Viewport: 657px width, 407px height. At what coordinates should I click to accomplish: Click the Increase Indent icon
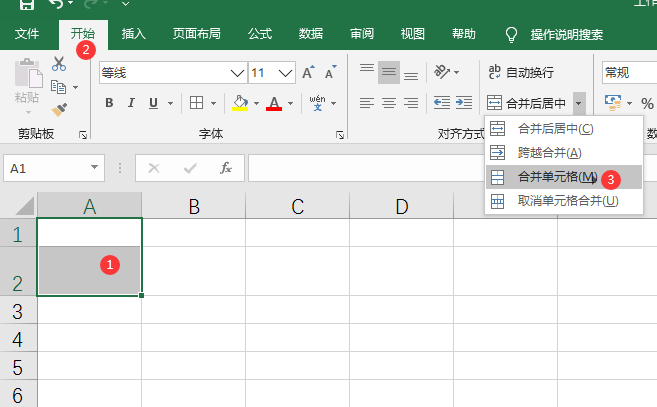(x=464, y=103)
